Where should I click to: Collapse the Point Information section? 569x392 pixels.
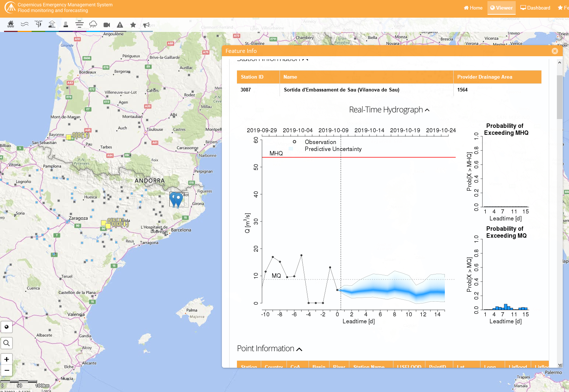(x=299, y=349)
